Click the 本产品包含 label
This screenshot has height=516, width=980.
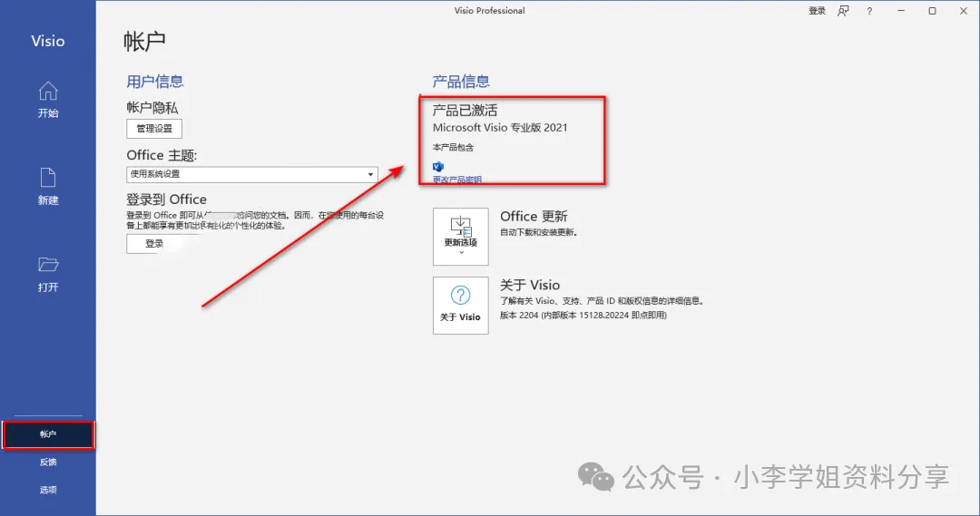(453, 148)
